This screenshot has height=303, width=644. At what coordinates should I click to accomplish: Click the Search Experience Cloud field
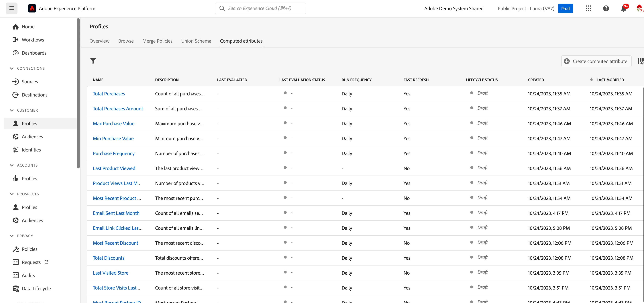tap(260, 9)
